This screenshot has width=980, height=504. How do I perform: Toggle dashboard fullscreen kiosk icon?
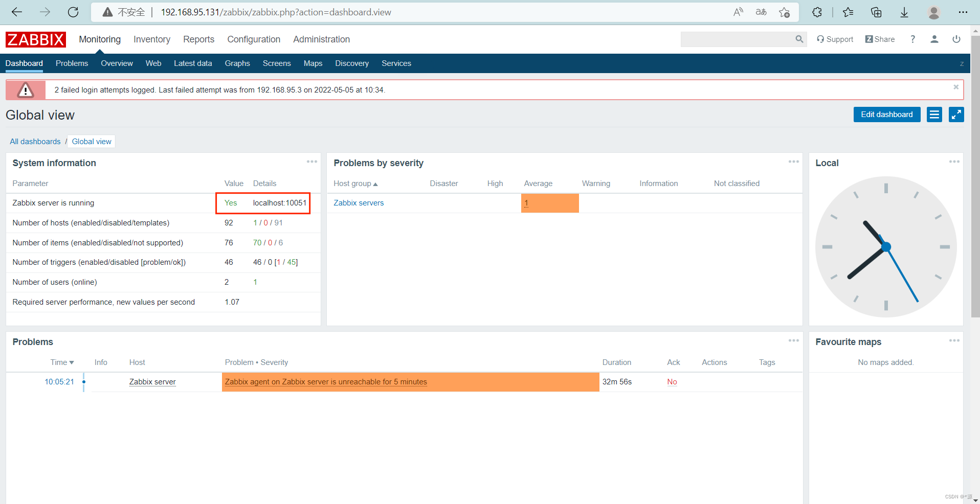[x=956, y=114]
